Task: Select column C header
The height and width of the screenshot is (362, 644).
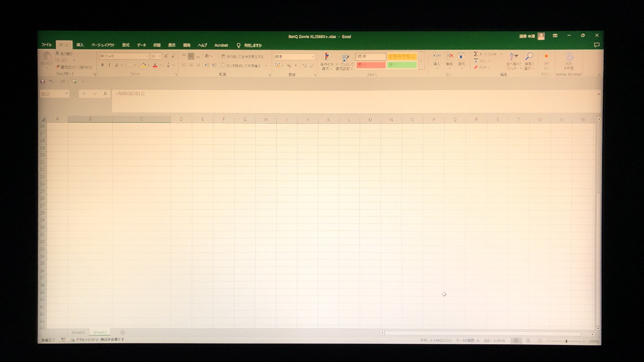Action: [141, 119]
